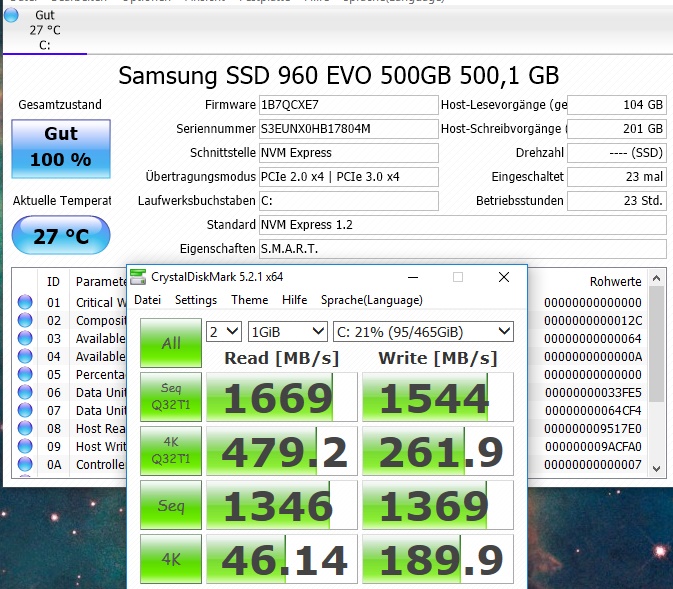Minimize the CrystalDiskMark window
The width and height of the screenshot is (673, 589).
(413, 277)
